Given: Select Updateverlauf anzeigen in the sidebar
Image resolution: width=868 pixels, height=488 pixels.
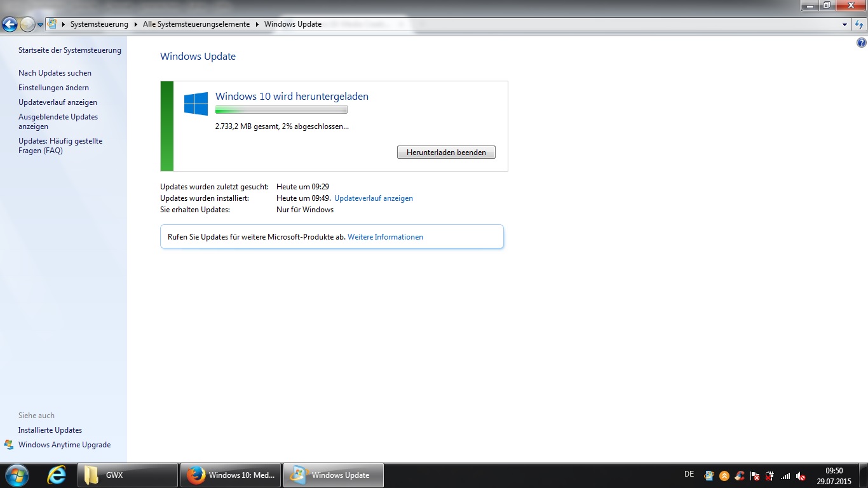Looking at the screenshot, I should [58, 102].
